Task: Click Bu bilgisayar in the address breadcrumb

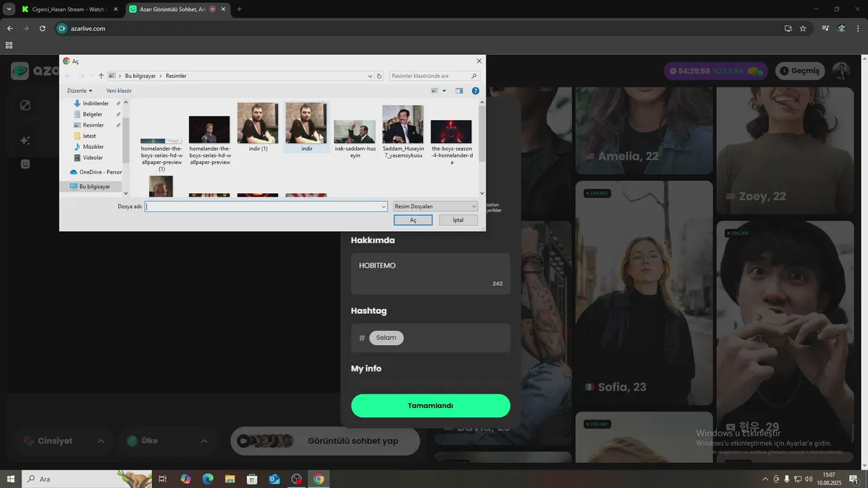Action: [x=140, y=76]
